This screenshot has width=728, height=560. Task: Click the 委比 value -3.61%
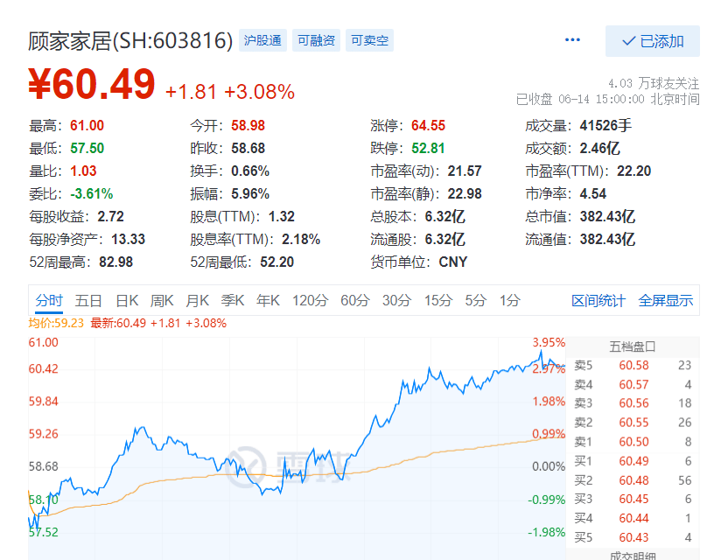(92, 194)
